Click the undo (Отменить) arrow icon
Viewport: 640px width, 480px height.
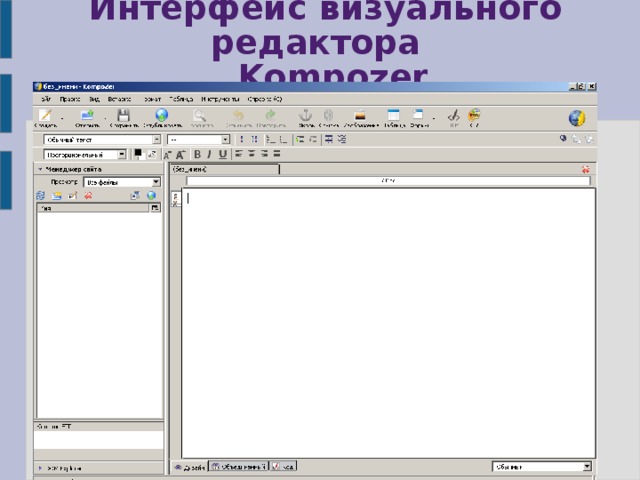(238, 115)
